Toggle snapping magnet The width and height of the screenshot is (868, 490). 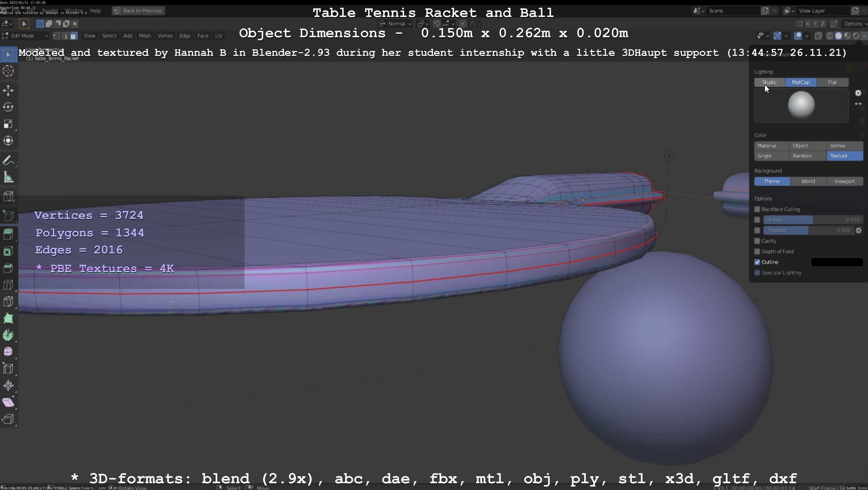click(x=437, y=24)
